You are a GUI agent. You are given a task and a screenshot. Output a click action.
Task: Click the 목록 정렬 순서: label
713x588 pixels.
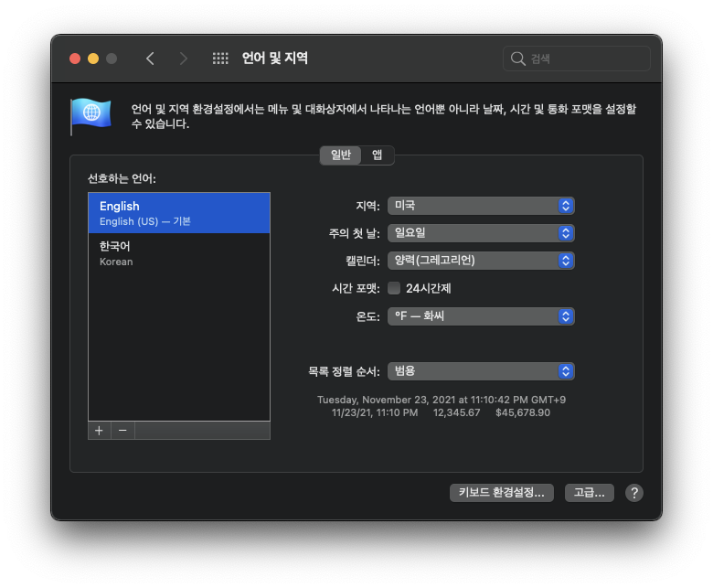tap(345, 372)
